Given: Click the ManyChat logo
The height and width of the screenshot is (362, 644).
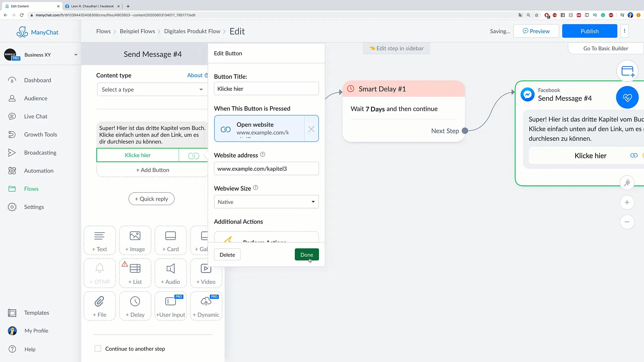Looking at the screenshot, I should (37, 32).
